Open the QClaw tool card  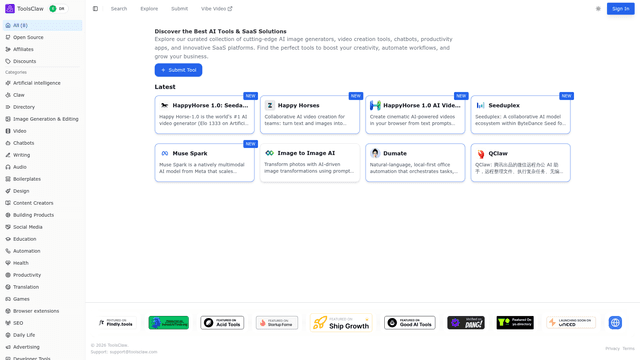(520, 162)
